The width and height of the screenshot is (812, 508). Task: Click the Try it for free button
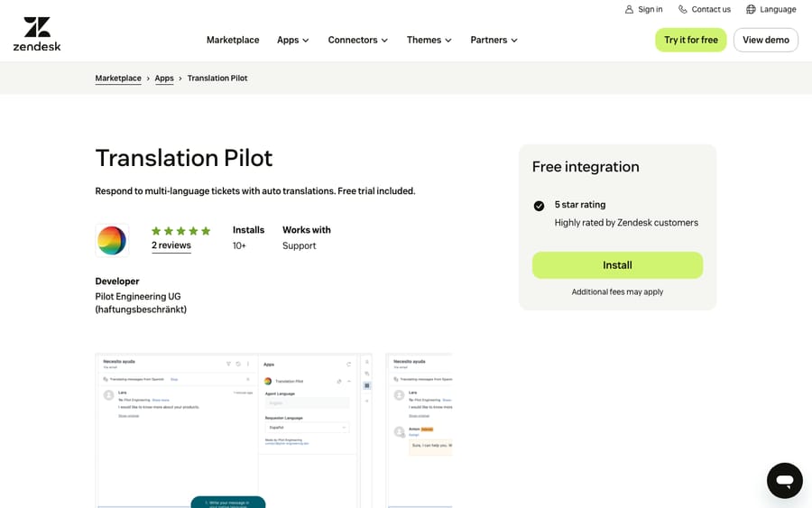pyautogui.click(x=691, y=40)
